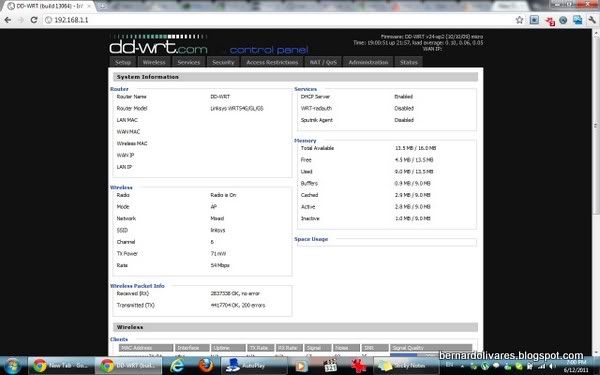Screen dimensions: 600x375
Task: Click the blue square extension icon beside the star
Action: pos(534,20)
